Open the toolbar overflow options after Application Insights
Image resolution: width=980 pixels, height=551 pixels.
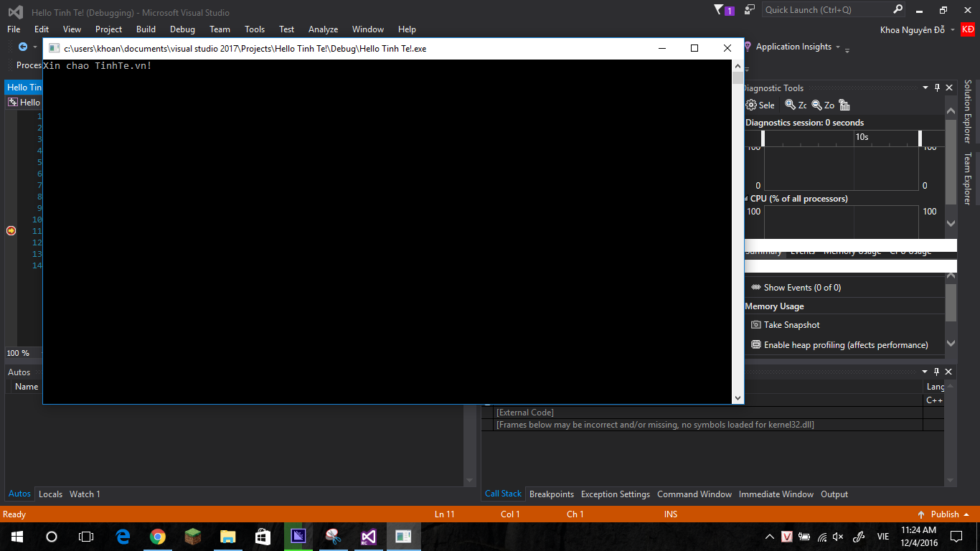[847, 50]
